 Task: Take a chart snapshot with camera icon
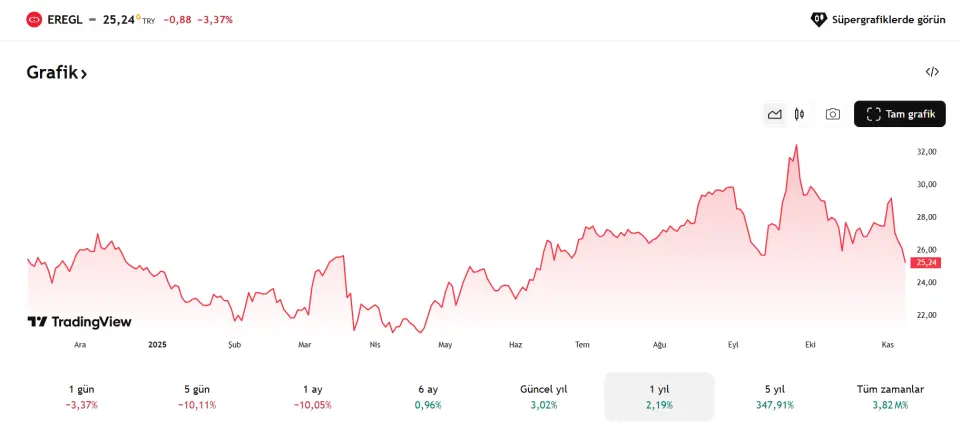point(832,114)
